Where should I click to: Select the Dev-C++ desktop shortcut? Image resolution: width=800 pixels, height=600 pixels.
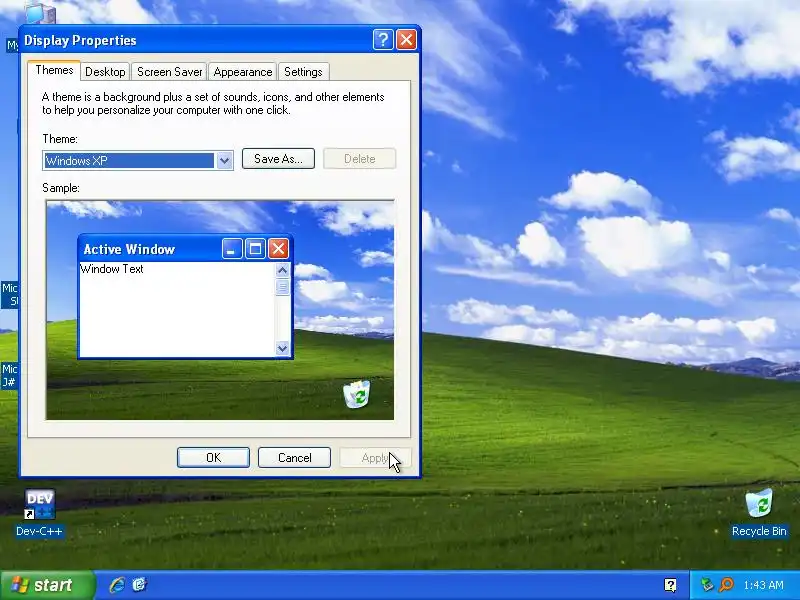(x=39, y=513)
